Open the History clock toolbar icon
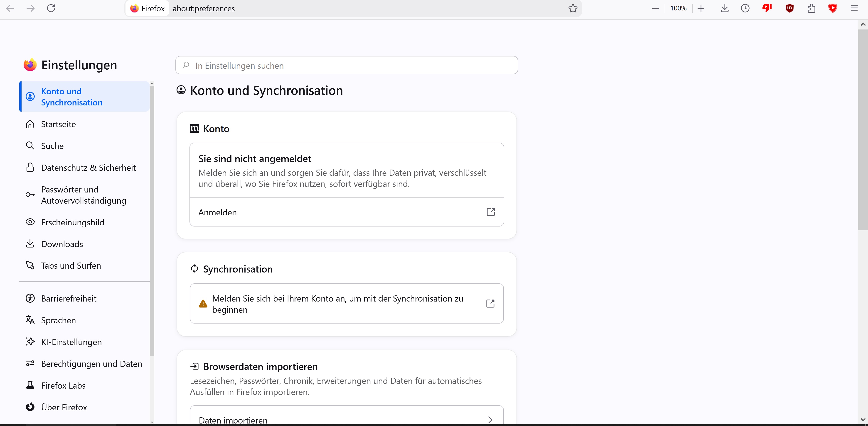 [x=745, y=8]
